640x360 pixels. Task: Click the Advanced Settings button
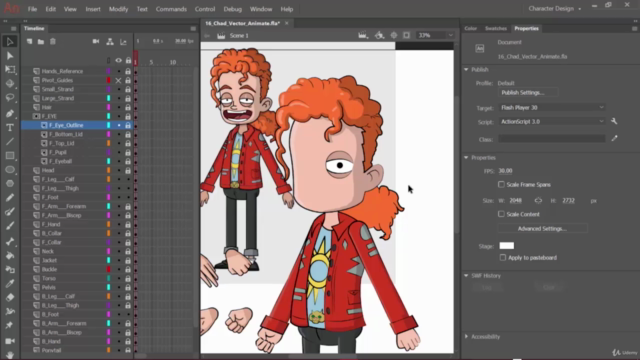tap(542, 229)
